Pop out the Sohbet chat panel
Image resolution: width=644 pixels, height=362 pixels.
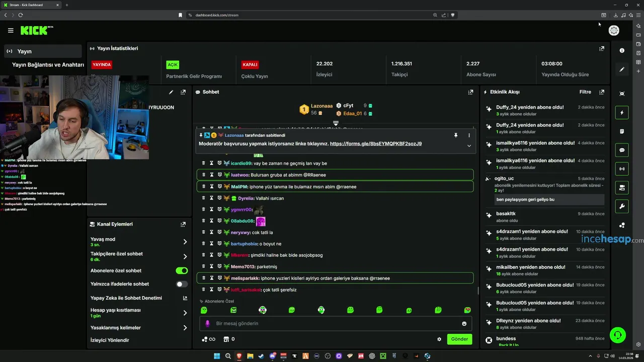[x=470, y=92]
